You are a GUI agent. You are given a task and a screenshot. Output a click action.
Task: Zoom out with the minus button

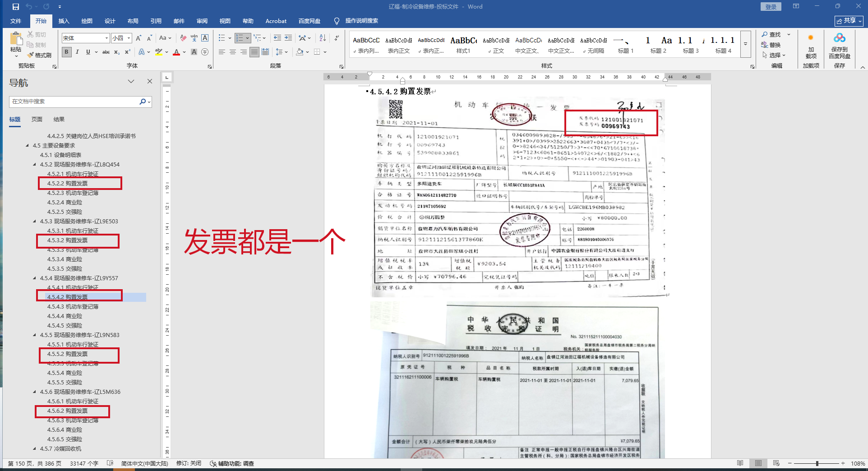coord(790,463)
